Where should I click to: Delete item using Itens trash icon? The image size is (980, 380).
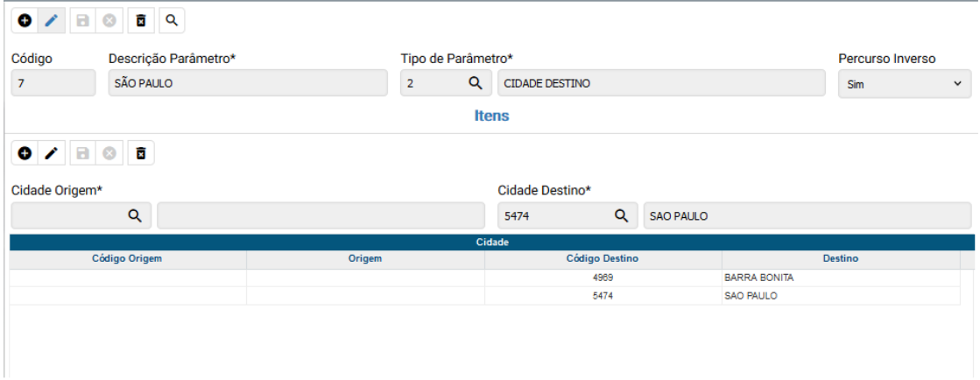tap(140, 153)
